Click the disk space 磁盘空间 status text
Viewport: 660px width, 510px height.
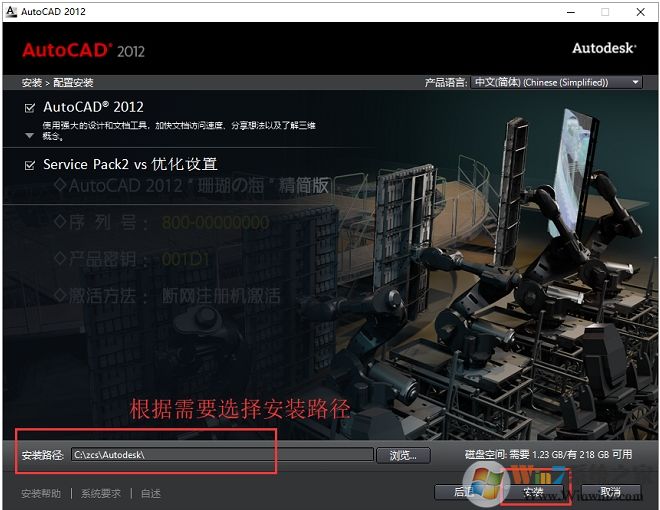548,454
